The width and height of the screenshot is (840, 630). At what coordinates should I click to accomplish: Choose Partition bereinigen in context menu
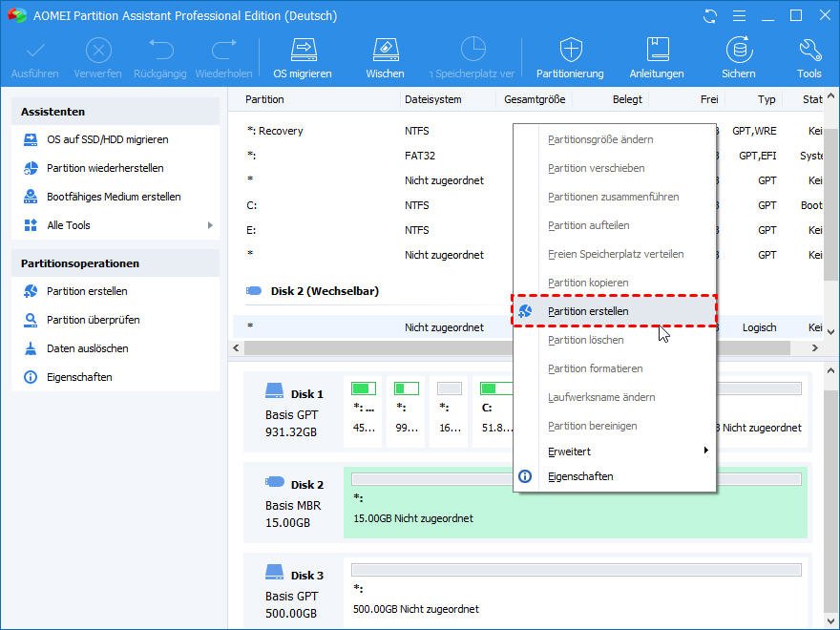click(615, 426)
